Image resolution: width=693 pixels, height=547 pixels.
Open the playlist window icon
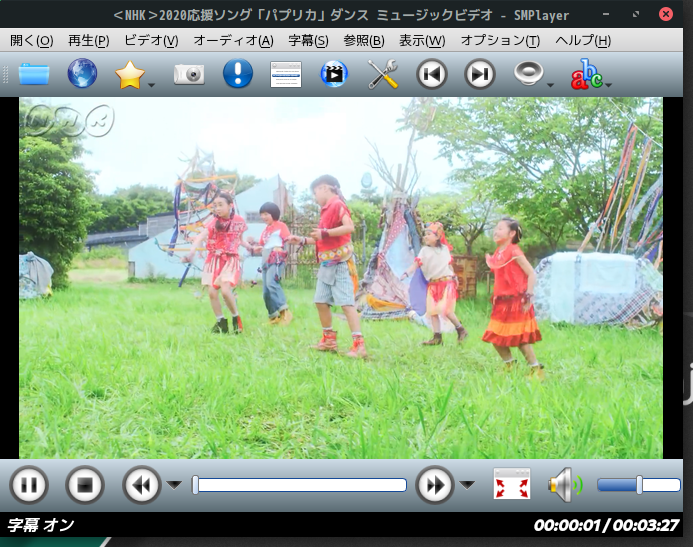[286, 74]
